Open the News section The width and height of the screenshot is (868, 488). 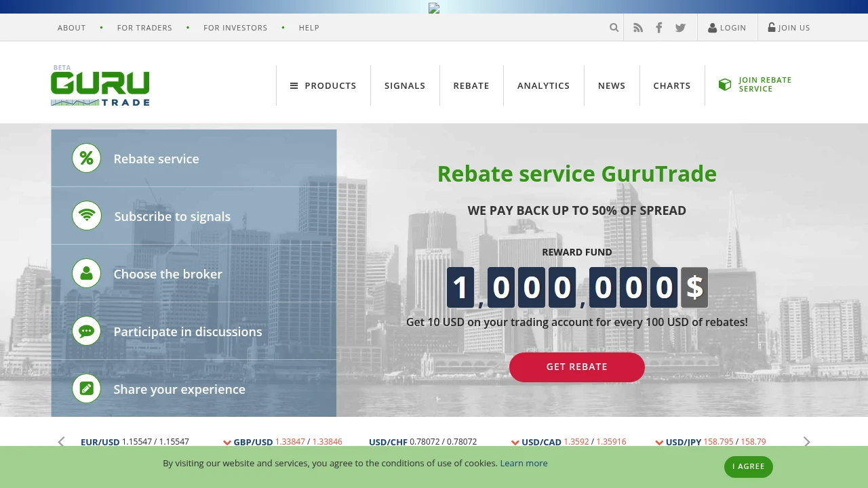click(x=612, y=85)
